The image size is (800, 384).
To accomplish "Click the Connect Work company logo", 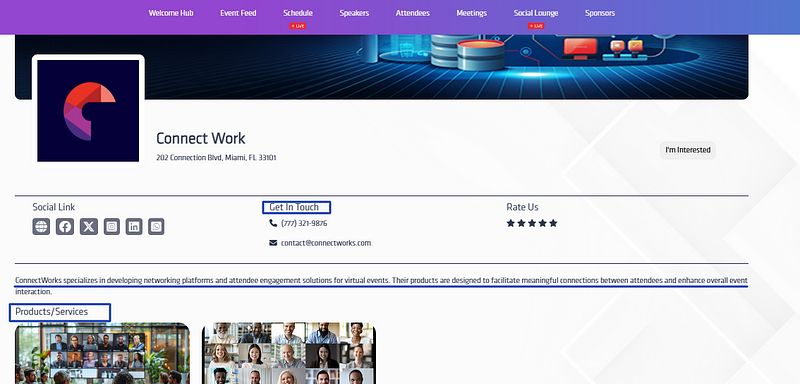I will (88, 111).
